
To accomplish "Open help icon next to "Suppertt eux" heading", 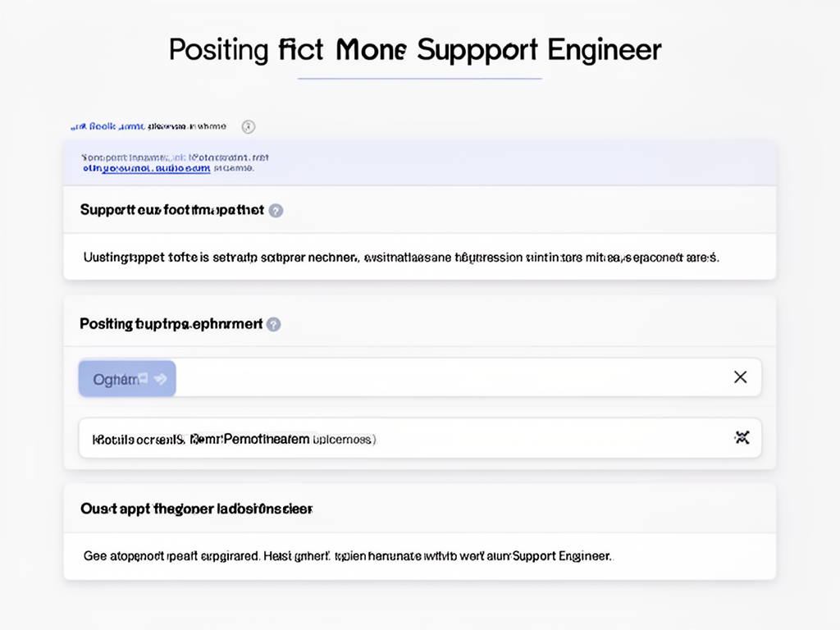I will coord(276,211).
